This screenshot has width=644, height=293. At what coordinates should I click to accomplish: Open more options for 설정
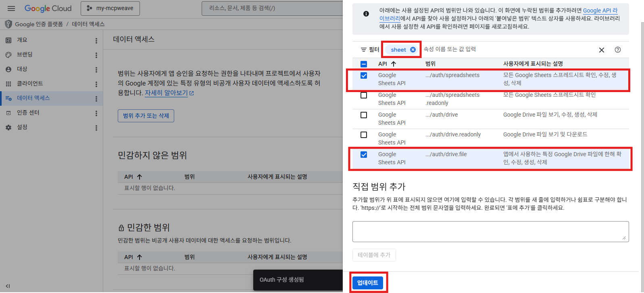(x=96, y=128)
